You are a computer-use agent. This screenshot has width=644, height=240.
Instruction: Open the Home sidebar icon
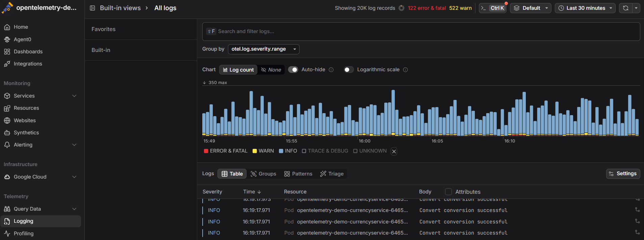coord(7,27)
